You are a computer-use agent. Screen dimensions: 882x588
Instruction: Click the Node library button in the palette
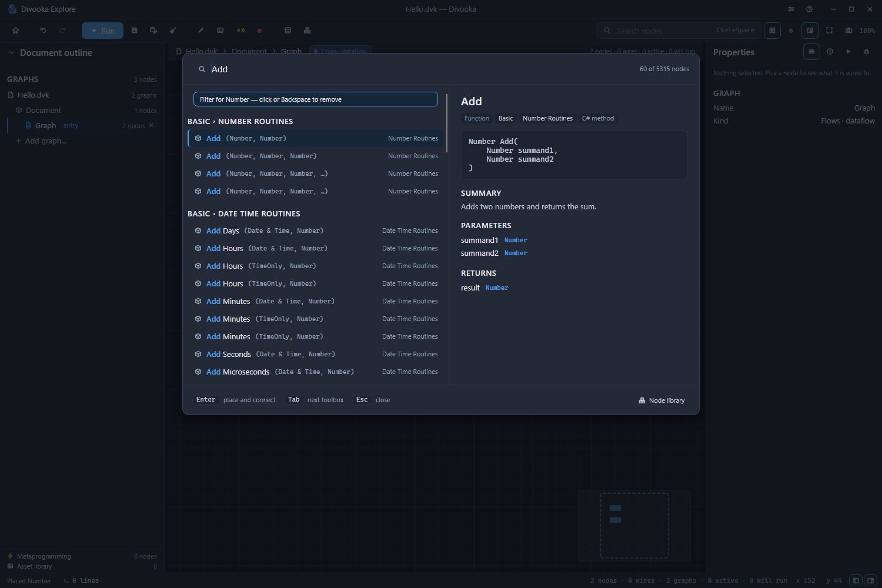coord(661,400)
